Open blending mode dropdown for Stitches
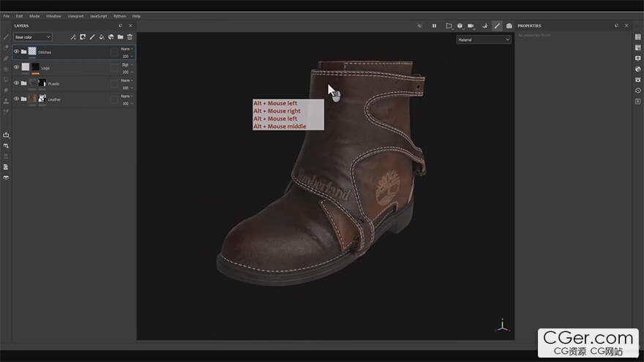 [127, 49]
